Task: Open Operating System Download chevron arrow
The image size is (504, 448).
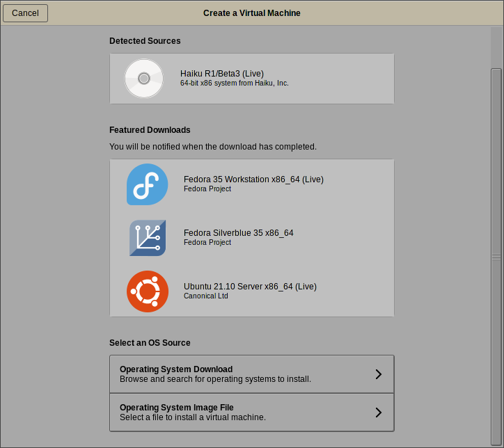Action: pyautogui.click(x=379, y=374)
